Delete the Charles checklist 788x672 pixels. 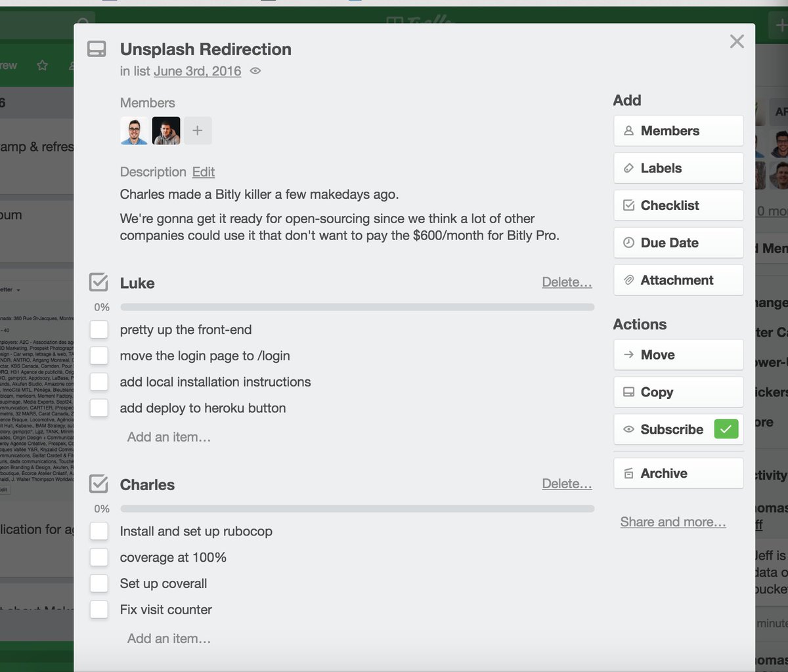567,484
